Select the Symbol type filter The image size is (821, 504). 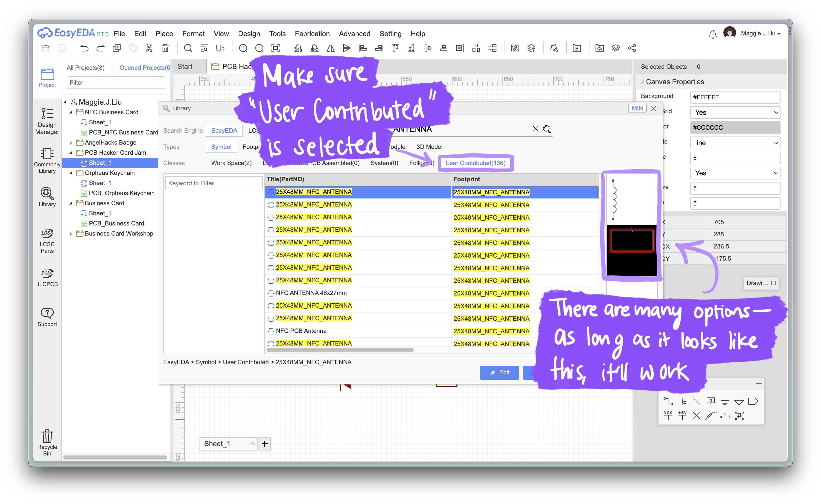point(221,147)
